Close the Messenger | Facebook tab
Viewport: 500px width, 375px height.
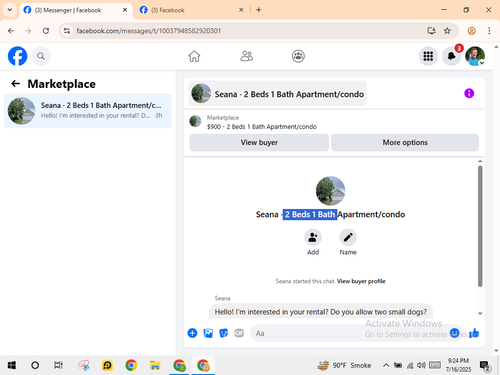click(x=125, y=10)
